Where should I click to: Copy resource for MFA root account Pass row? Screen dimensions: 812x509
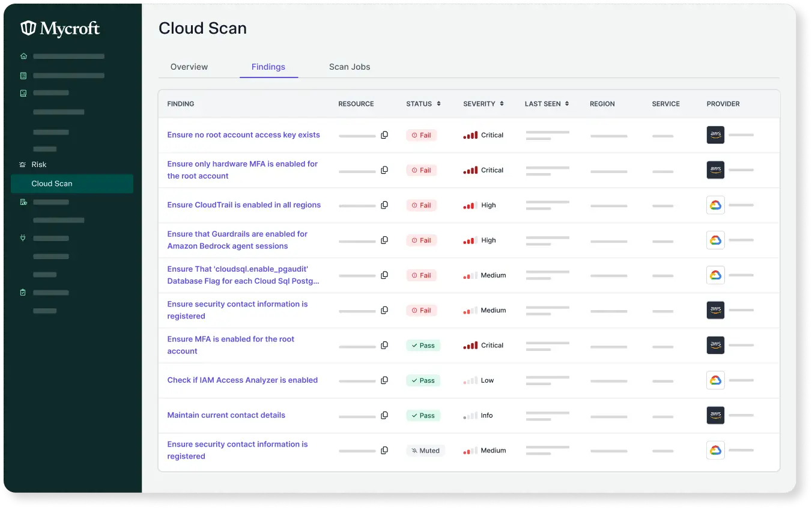[384, 346]
